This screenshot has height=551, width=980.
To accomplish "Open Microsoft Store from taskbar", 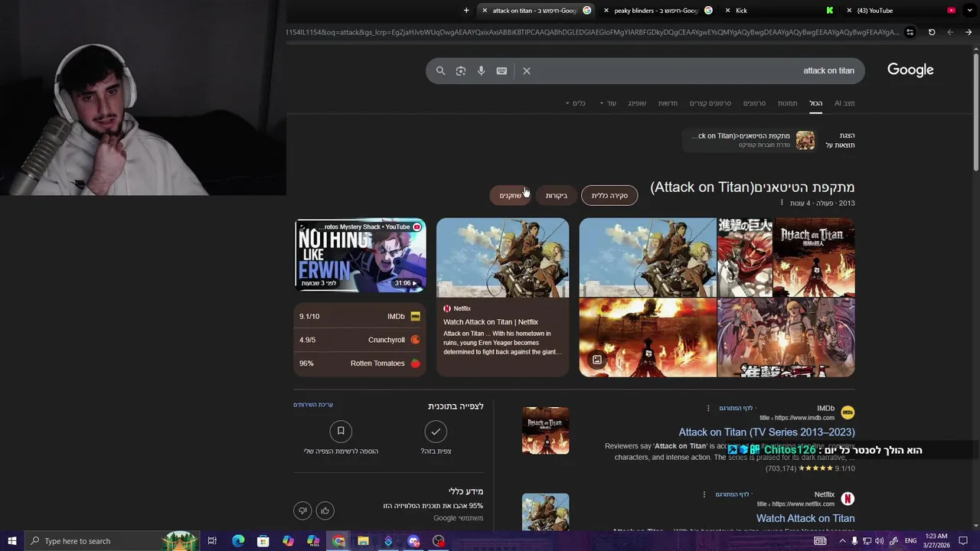I will (x=263, y=541).
